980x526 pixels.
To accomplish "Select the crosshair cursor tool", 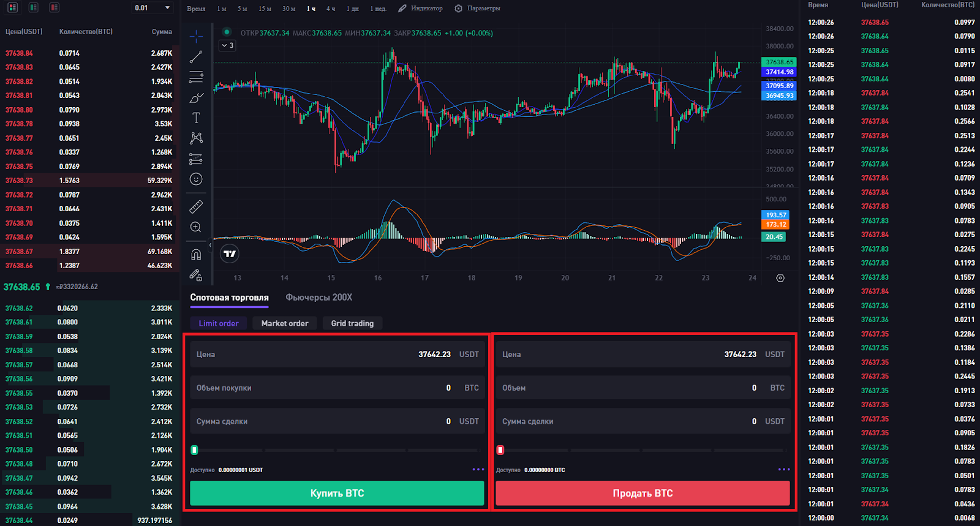I will (196, 37).
